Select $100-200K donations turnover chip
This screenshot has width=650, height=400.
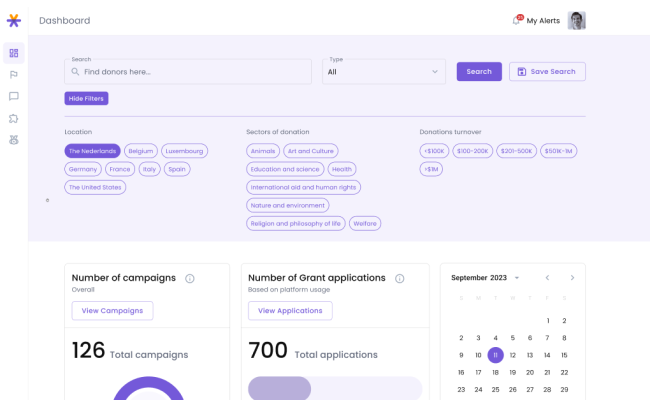[473, 151]
